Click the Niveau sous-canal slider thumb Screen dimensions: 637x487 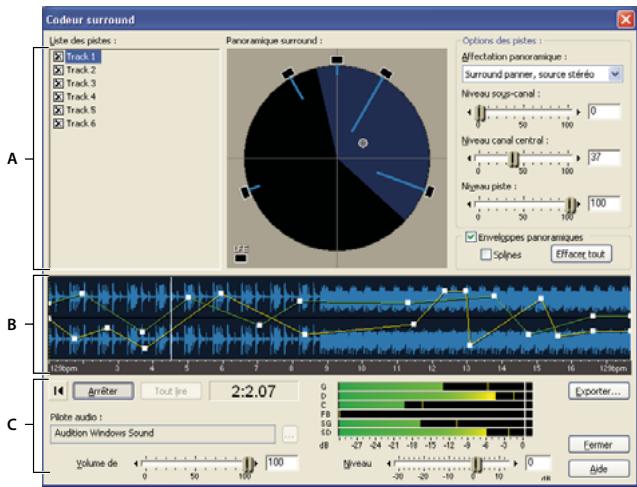pyautogui.click(x=481, y=112)
